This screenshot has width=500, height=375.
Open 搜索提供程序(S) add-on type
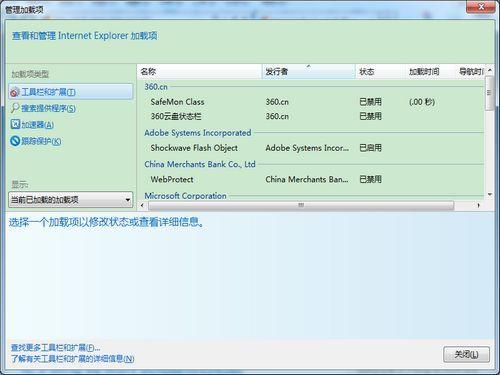tap(49, 108)
